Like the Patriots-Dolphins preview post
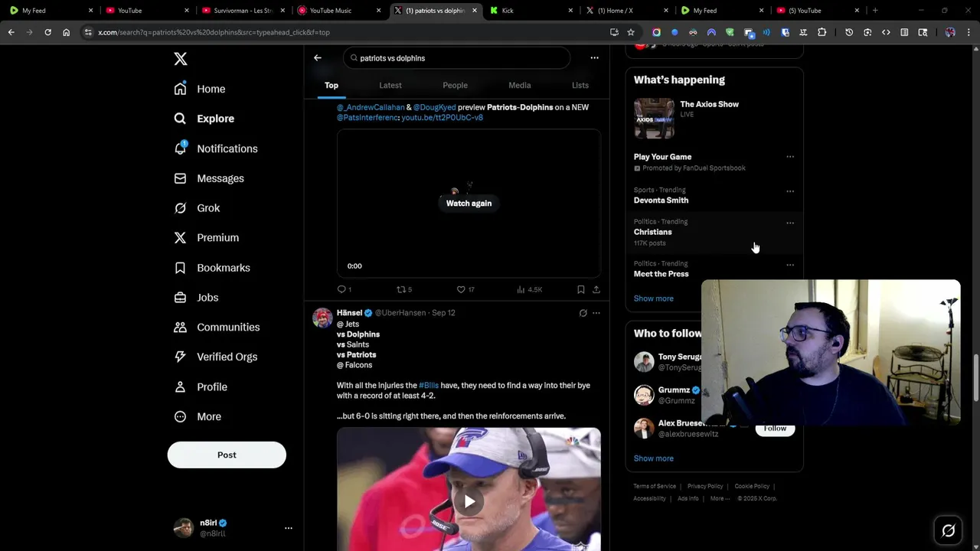Image resolution: width=980 pixels, height=551 pixels. coord(465,289)
